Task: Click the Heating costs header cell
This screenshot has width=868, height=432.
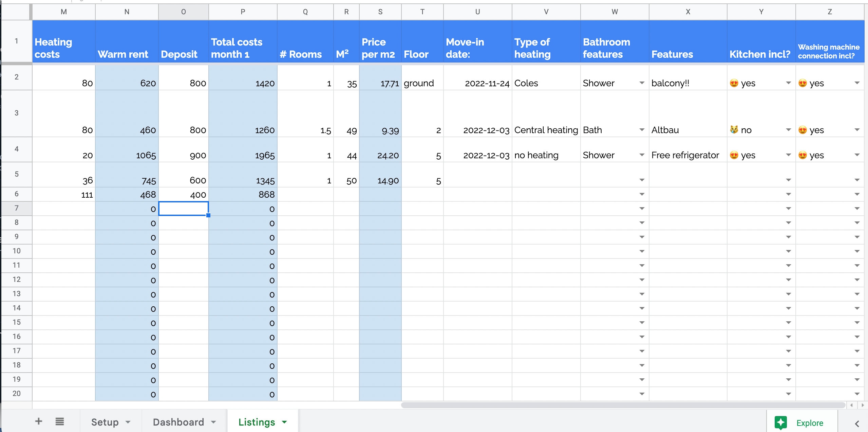Action: 64,41
